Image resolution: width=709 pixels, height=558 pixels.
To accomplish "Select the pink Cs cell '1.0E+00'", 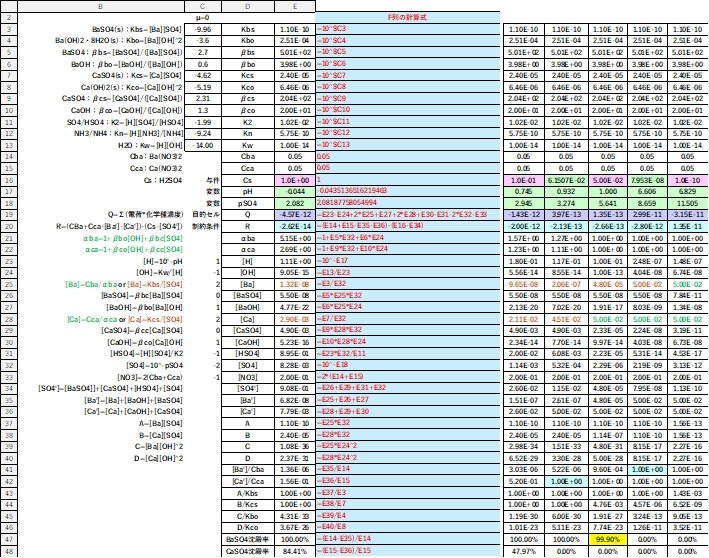I will [x=295, y=180].
